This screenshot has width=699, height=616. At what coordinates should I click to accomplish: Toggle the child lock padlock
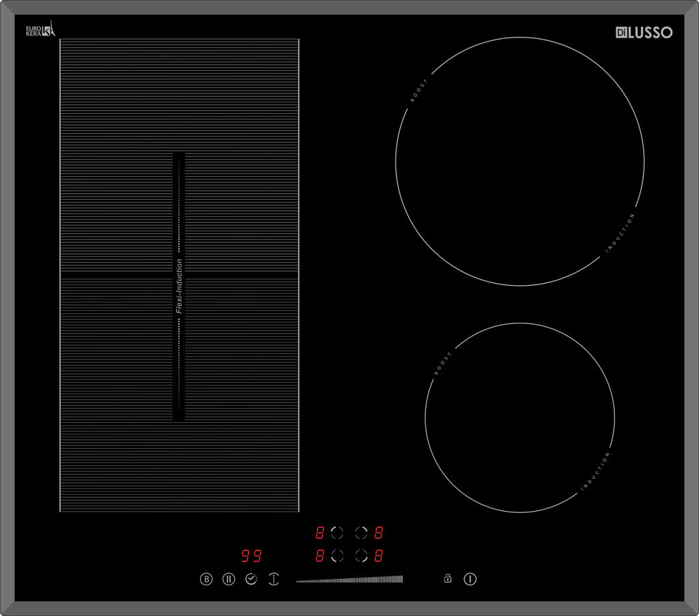click(448, 578)
